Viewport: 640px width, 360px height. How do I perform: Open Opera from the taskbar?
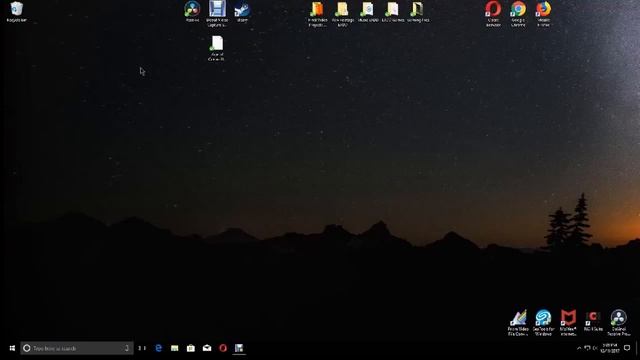click(x=223, y=348)
